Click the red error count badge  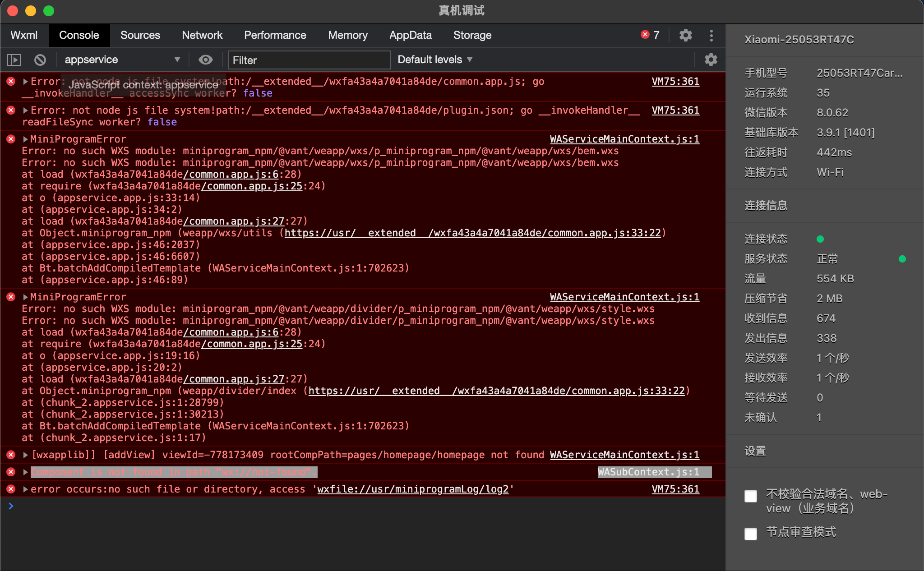point(650,35)
